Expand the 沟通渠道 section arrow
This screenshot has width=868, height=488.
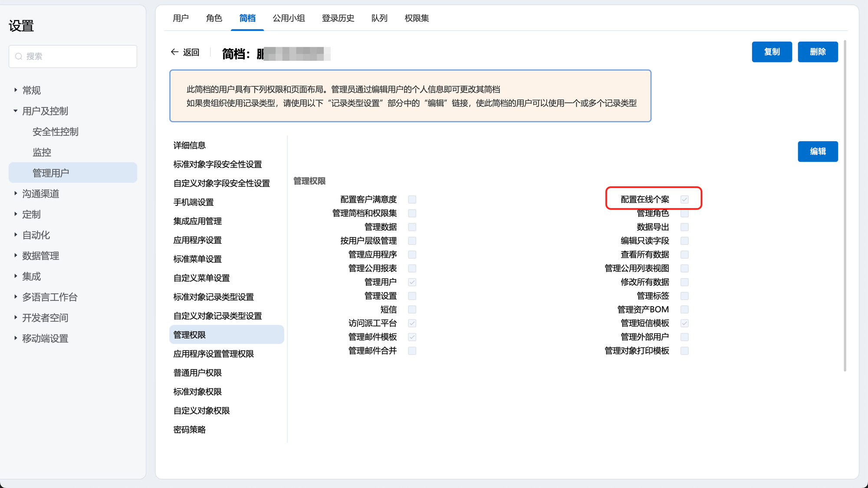(x=16, y=194)
